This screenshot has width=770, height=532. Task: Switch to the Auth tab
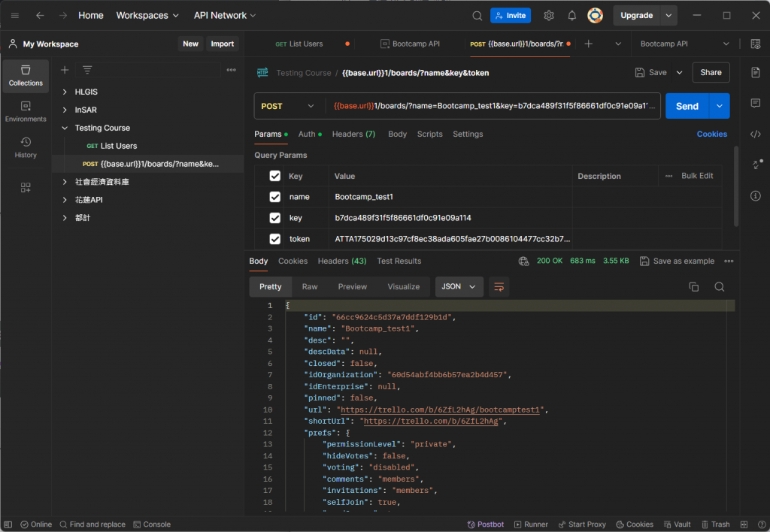point(309,134)
